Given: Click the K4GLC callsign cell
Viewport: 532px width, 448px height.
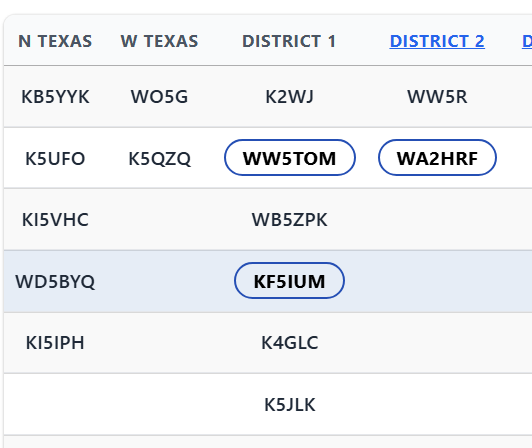Looking at the screenshot, I should (x=289, y=343).
